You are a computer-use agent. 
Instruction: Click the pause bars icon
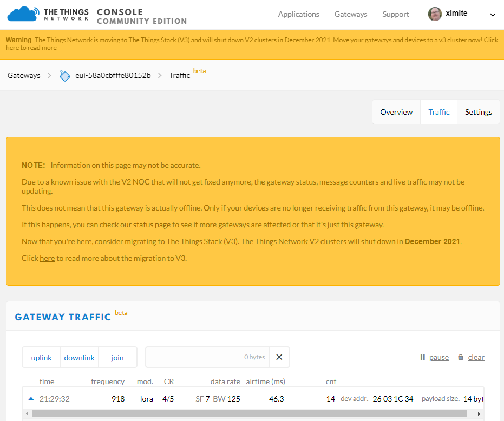click(422, 357)
